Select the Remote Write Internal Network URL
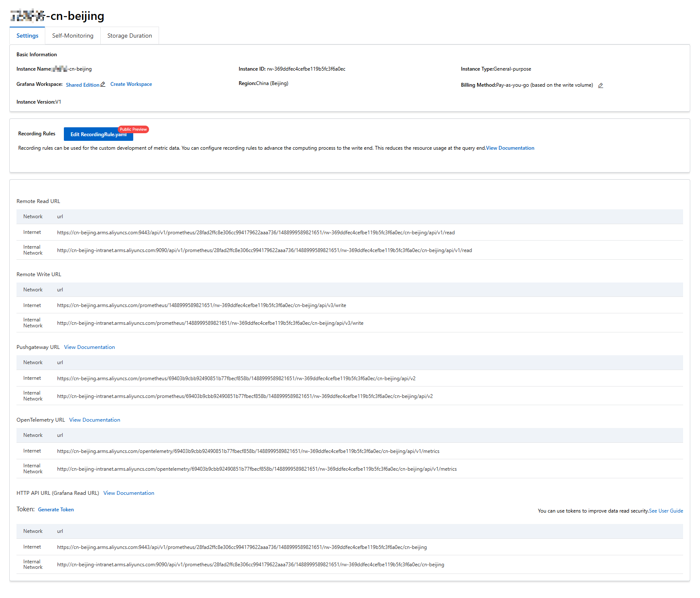Screen dimensions: 700x598 pyautogui.click(x=210, y=323)
